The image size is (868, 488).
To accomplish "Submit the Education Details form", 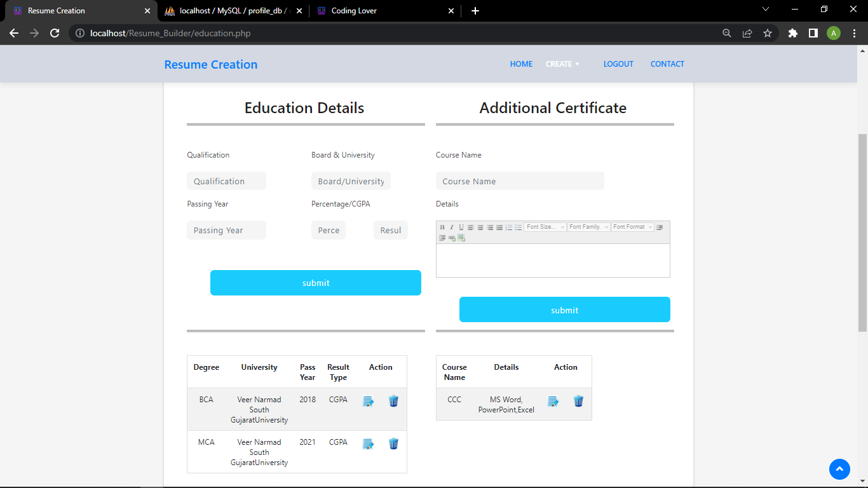I will [316, 283].
